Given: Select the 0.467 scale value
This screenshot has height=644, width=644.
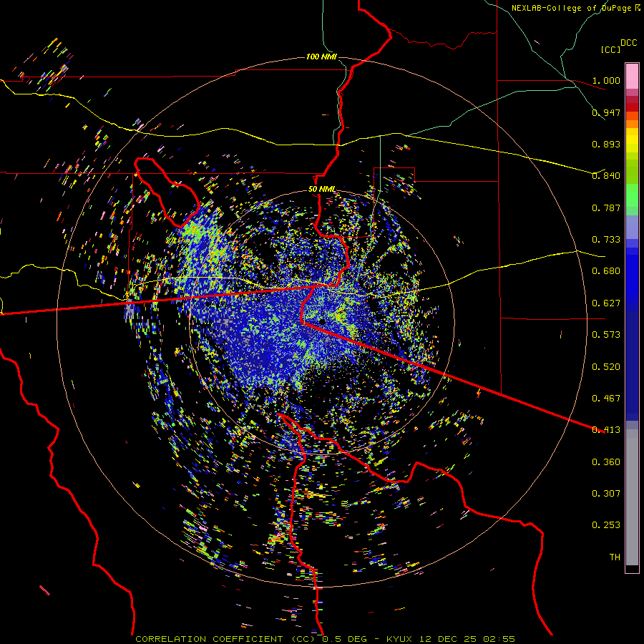Looking at the screenshot, I should point(606,399).
